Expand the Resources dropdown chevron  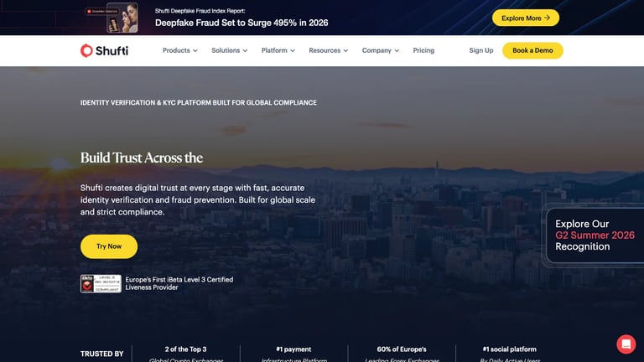click(345, 51)
